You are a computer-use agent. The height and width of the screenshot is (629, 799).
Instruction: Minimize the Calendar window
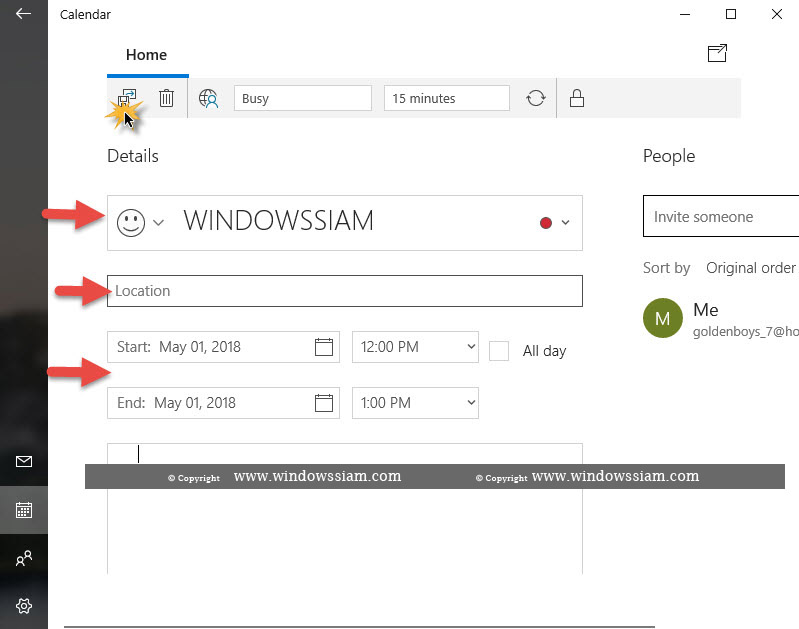click(x=685, y=14)
